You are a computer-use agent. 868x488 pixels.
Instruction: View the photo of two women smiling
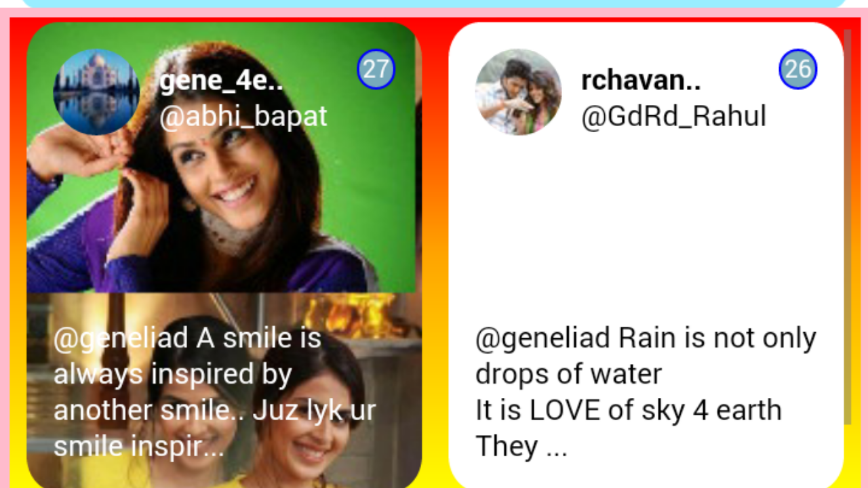coord(224,390)
